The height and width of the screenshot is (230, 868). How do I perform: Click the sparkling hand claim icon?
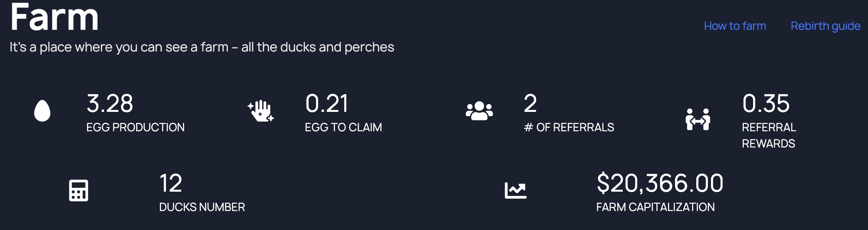(261, 111)
